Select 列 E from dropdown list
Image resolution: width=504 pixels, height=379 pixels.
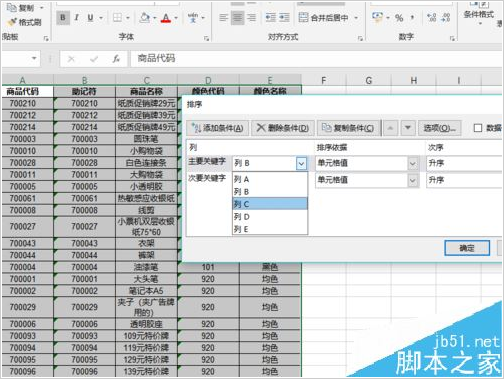click(x=270, y=229)
